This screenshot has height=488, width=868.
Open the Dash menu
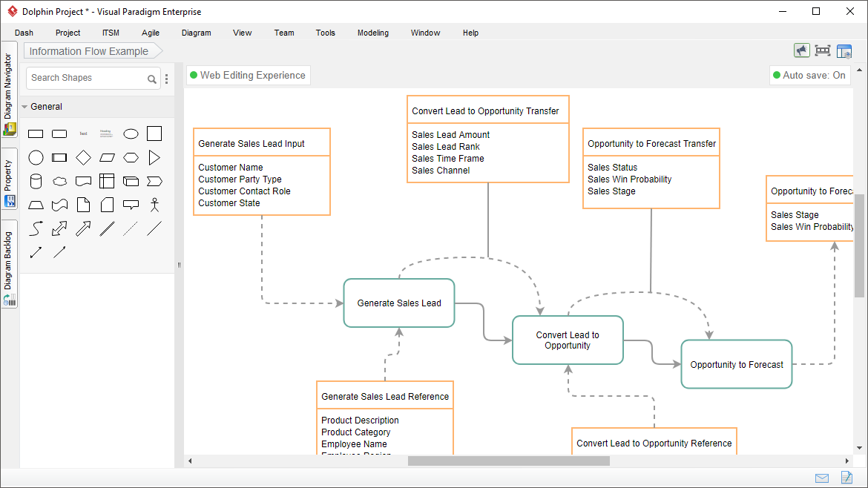[24, 33]
